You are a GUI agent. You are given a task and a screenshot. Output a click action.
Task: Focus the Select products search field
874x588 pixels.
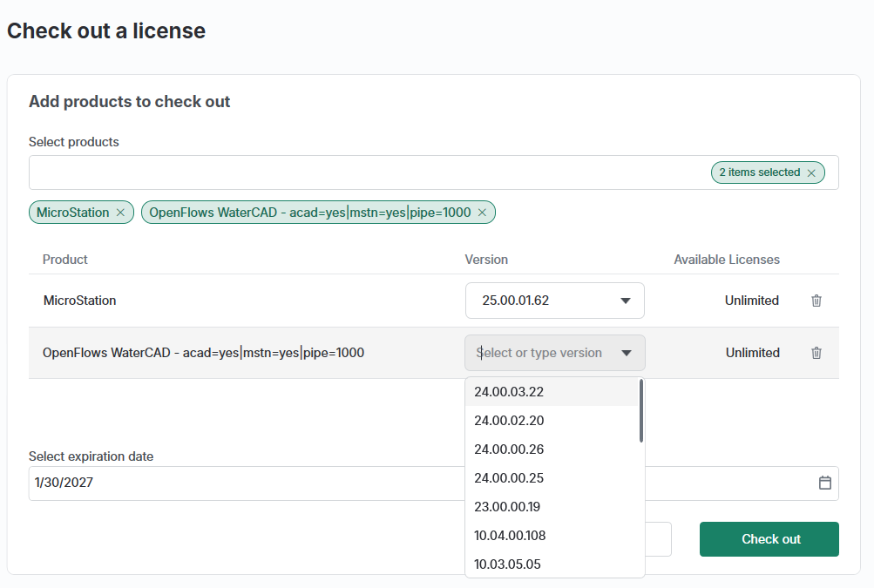368,172
